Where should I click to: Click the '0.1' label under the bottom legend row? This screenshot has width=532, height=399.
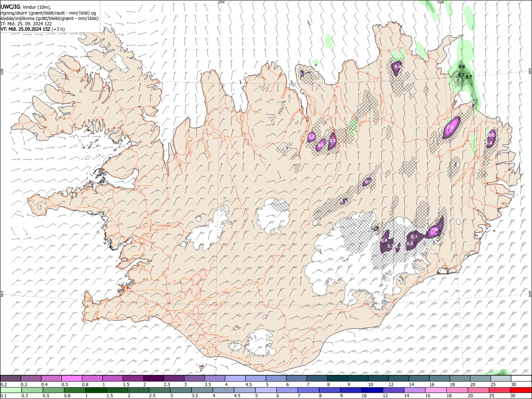point(3,396)
